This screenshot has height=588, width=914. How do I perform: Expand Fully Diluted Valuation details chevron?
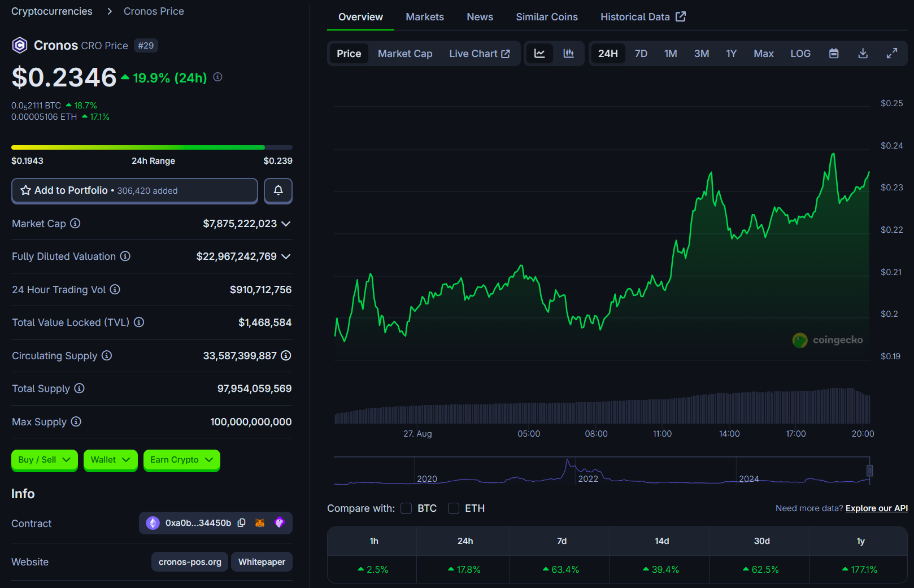pyautogui.click(x=286, y=256)
